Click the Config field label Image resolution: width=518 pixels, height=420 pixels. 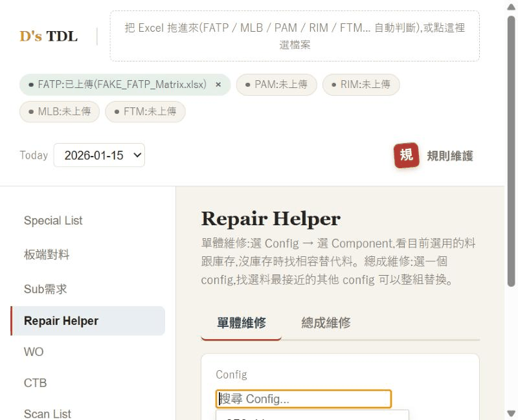click(231, 375)
